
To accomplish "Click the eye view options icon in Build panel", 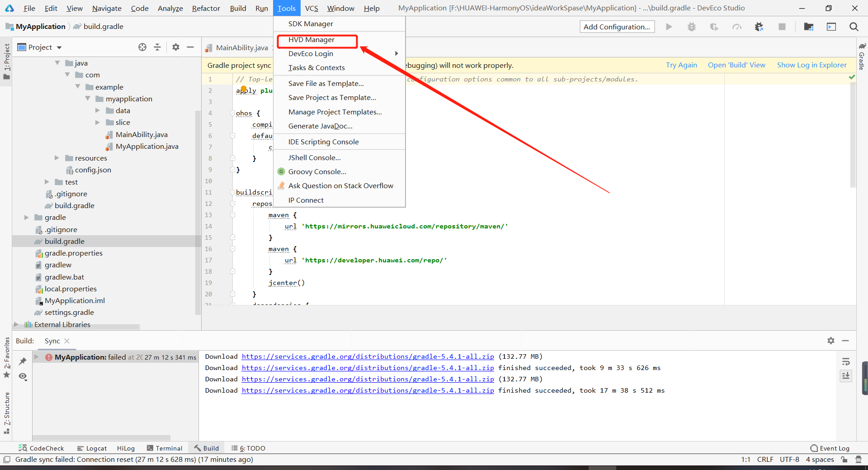I will [x=23, y=376].
